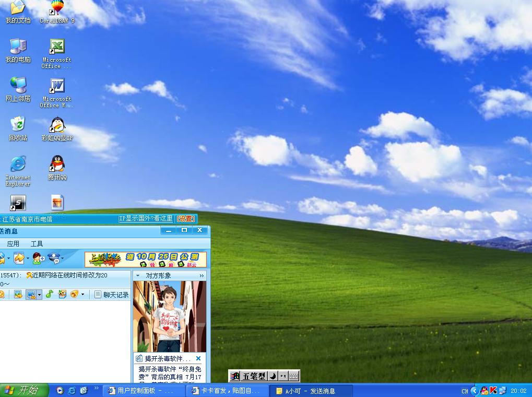Open dropdown arrow beside police-cap icon
The height and width of the screenshot is (397, 532).
tap(63, 259)
